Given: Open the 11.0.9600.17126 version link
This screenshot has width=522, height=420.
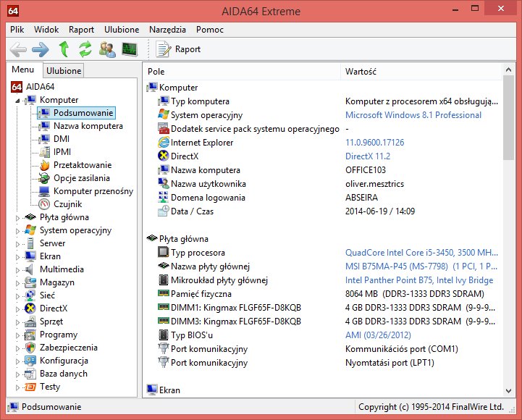Looking at the screenshot, I should tap(374, 143).
